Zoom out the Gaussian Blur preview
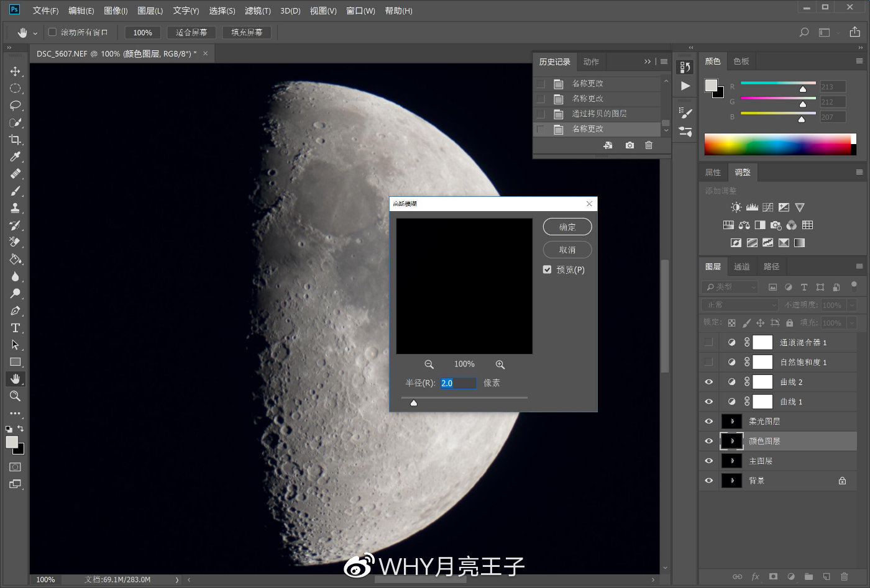The height and width of the screenshot is (588, 870). click(x=429, y=364)
